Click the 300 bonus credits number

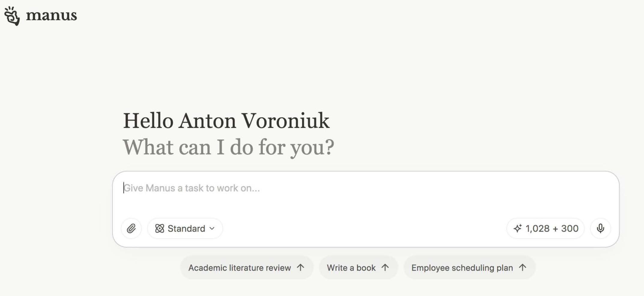570,229
